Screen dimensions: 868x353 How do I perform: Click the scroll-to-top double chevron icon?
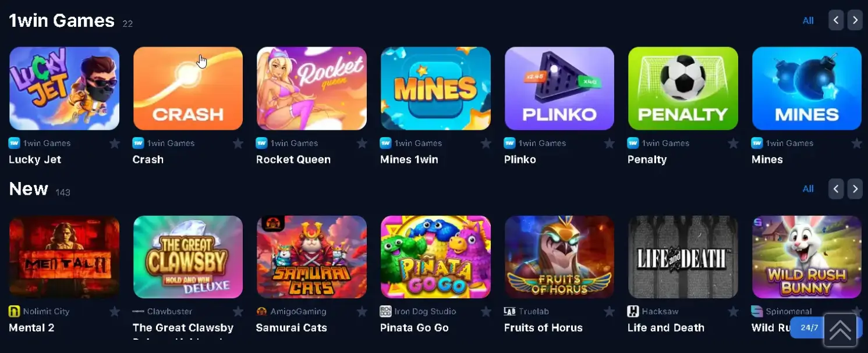(840, 330)
